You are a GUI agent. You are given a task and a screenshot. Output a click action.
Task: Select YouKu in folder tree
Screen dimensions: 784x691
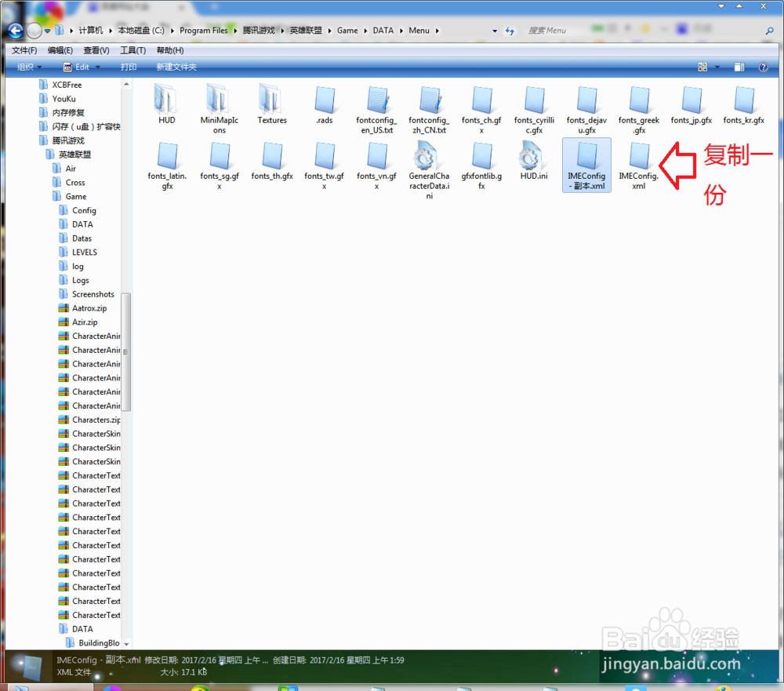(64, 99)
